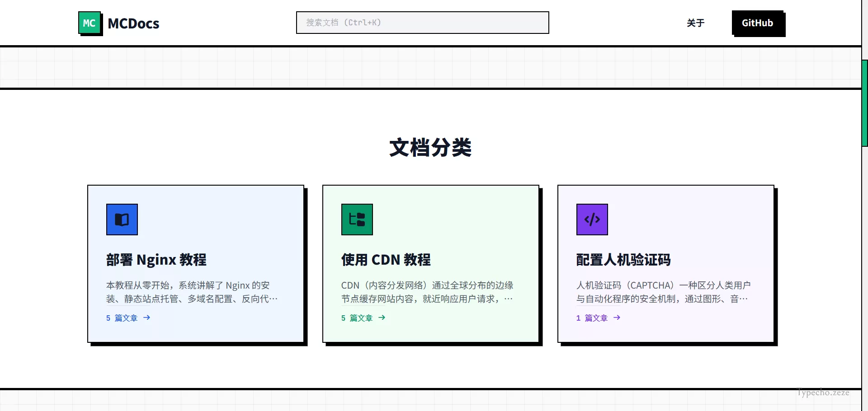Click the arrow icon on the CDN card
868x411 pixels.
tap(382, 318)
